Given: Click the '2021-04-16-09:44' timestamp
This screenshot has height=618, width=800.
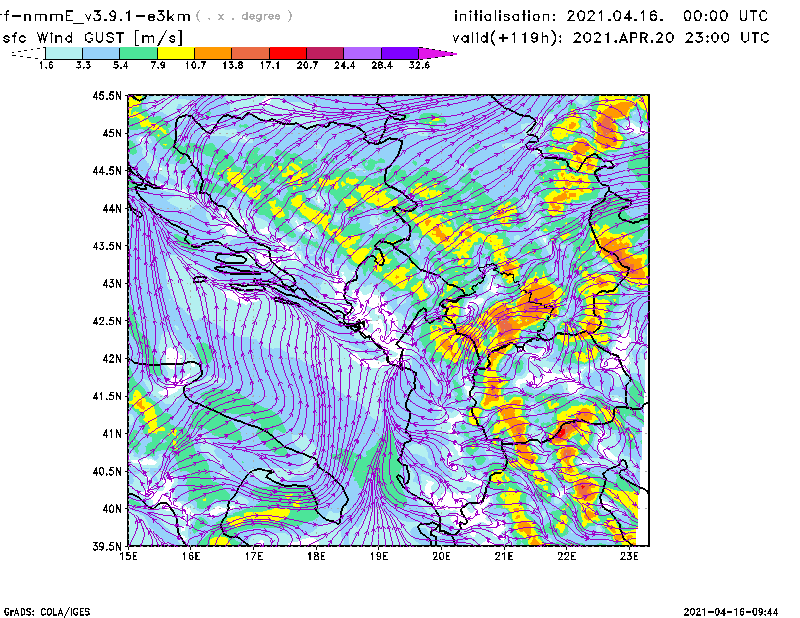Looking at the screenshot, I should pyautogui.click(x=731, y=612).
